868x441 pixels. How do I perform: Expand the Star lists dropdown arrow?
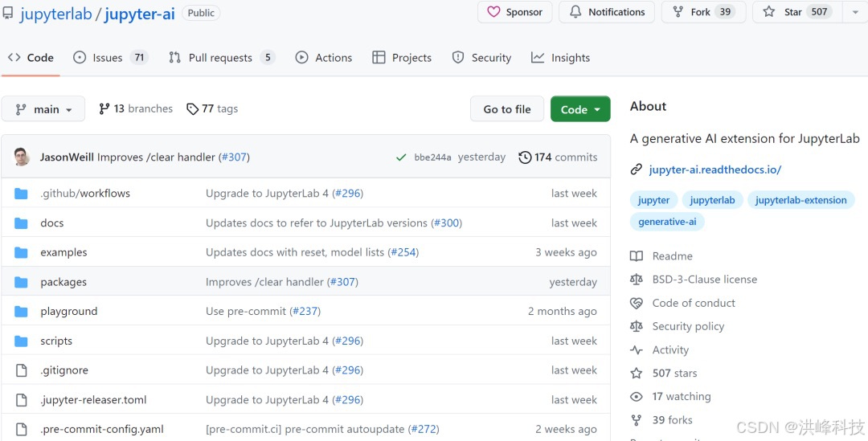point(854,12)
